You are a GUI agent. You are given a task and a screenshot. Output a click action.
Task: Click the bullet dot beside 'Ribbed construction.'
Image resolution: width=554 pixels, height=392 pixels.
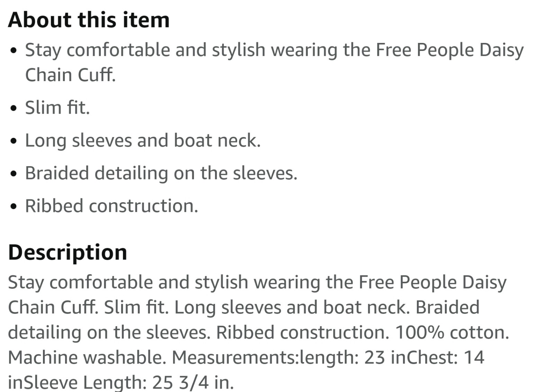tap(14, 207)
